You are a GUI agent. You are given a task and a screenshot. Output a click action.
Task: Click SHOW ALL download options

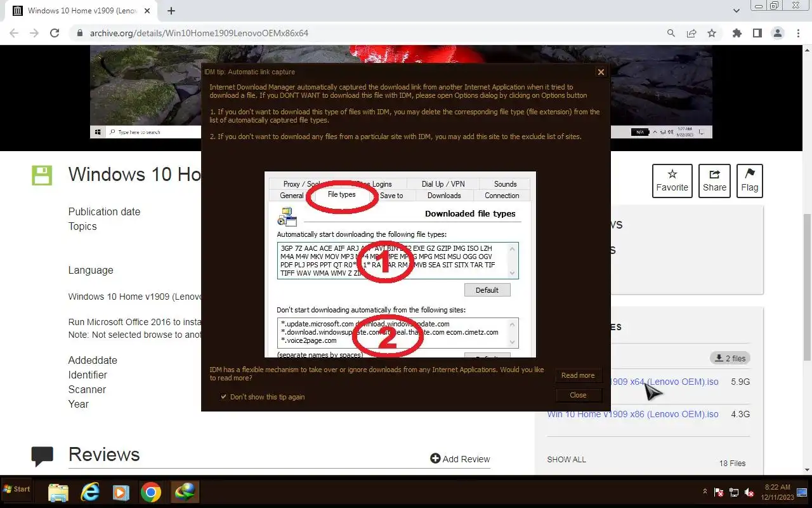point(566,459)
